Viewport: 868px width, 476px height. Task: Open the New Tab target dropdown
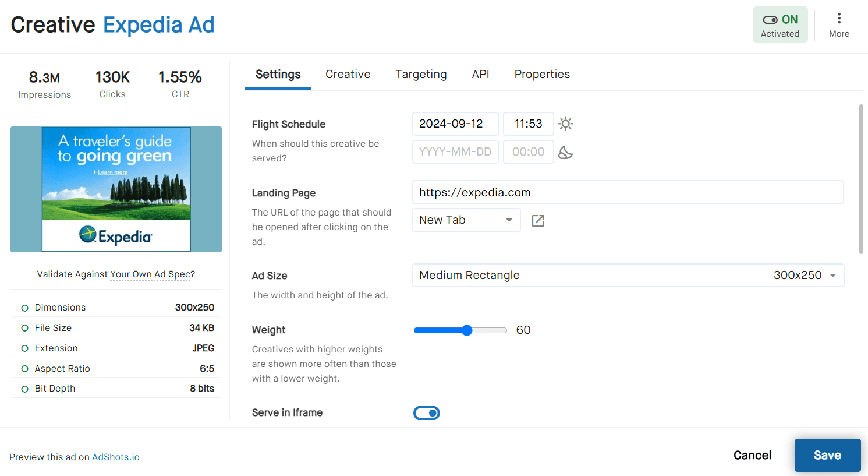click(x=466, y=220)
